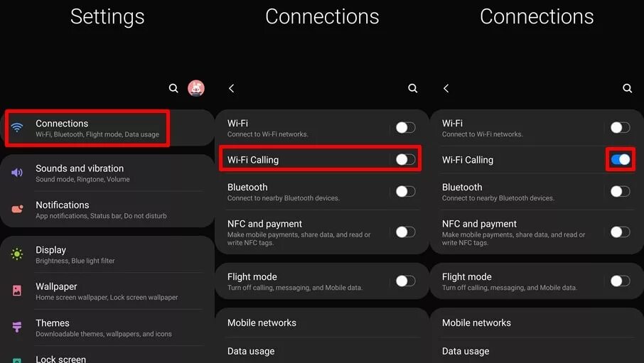Tap the Connections Wi-Fi icon
The image size is (644, 363).
[x=17, y=128]
